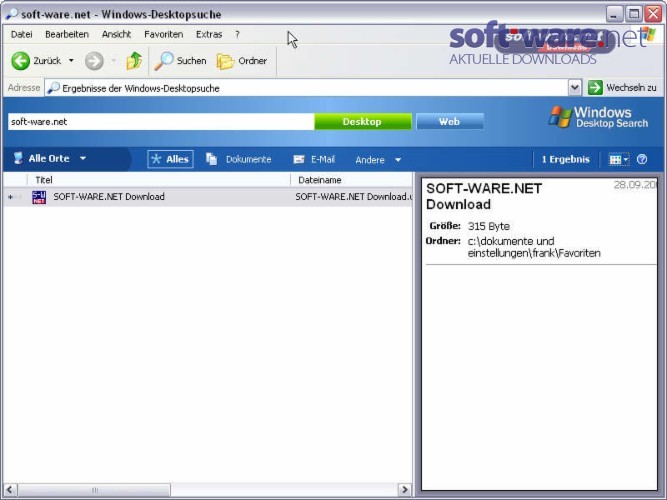The width and height of the screenshot is (667, 500).
Task: Open the Suchen search toolbar button
Action: coord(180,61)
